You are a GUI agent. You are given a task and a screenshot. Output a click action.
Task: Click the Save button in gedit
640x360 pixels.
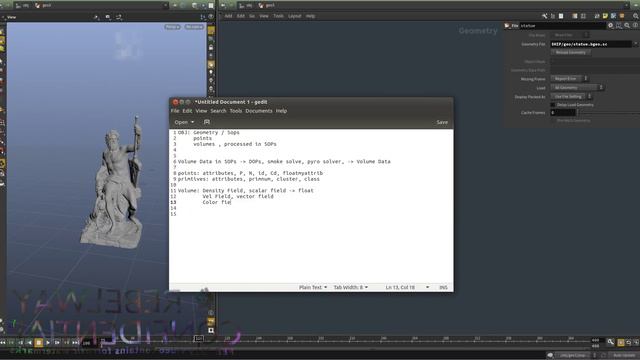click(442, 122)
